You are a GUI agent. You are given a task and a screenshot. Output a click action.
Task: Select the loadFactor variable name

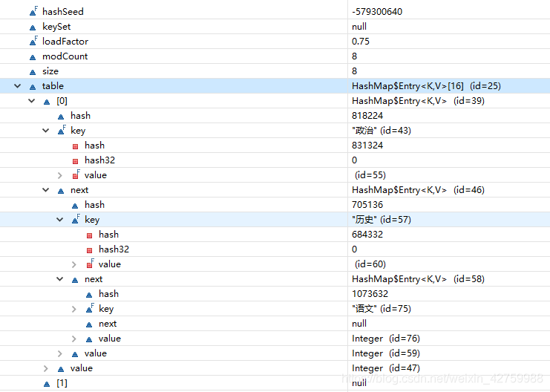tap(65, 42)
